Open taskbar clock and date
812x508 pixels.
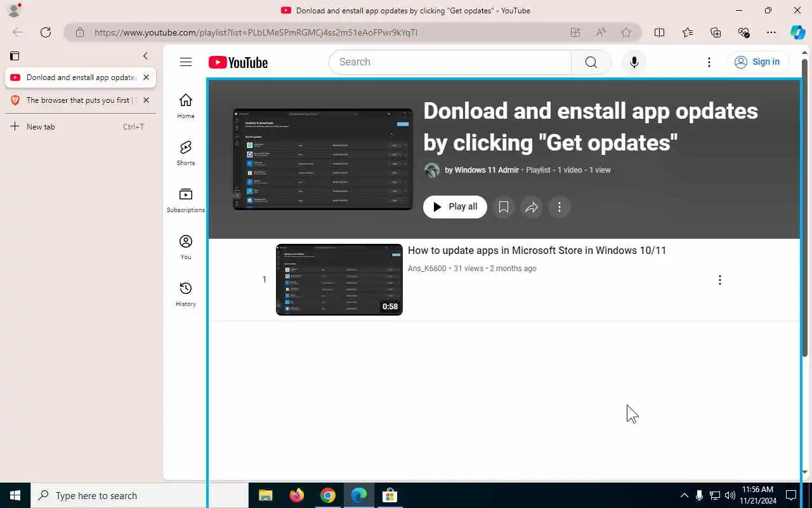click(757, 495)
